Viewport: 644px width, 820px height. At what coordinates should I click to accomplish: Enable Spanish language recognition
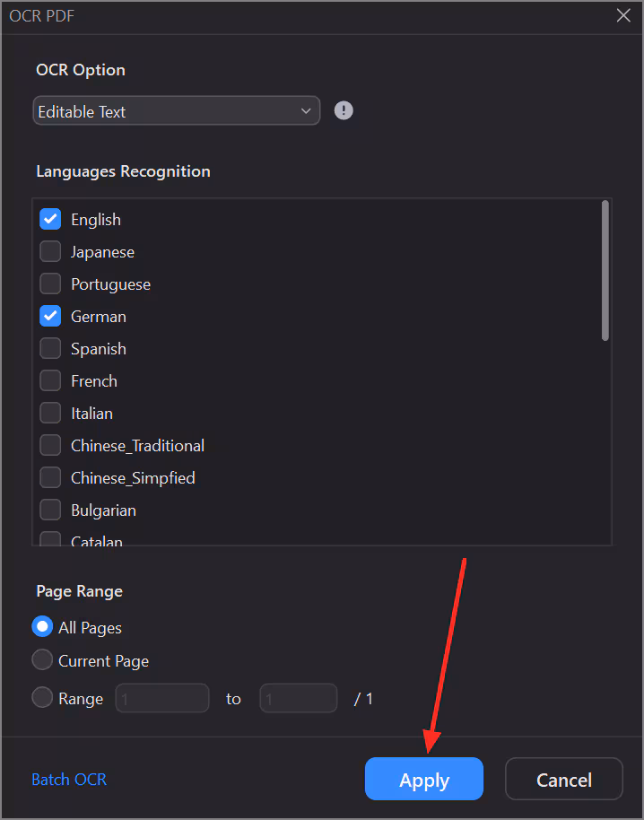coord(50,348)
